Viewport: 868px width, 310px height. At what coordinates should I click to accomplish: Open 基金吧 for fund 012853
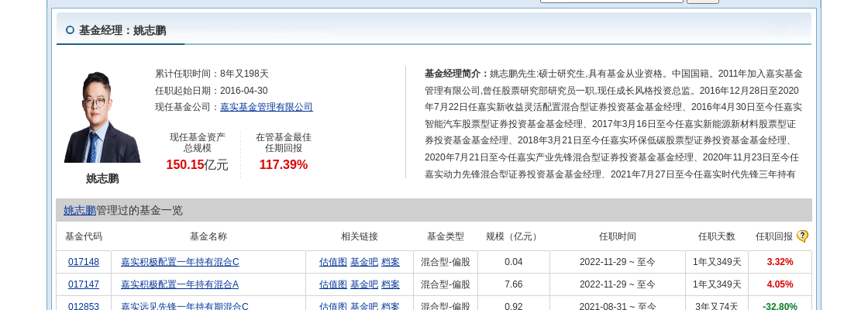point(364,306)
